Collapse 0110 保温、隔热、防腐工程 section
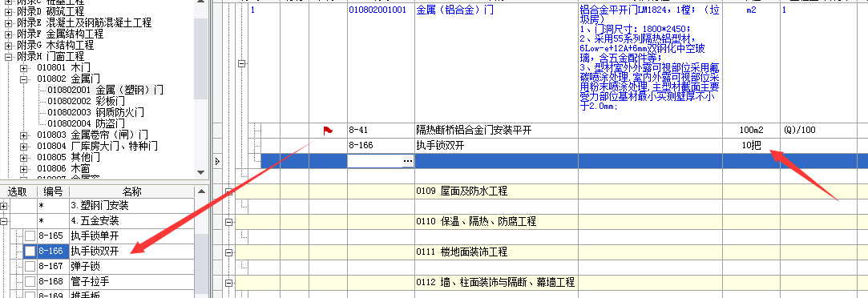 pyautogui.click(x=228, y=222)
